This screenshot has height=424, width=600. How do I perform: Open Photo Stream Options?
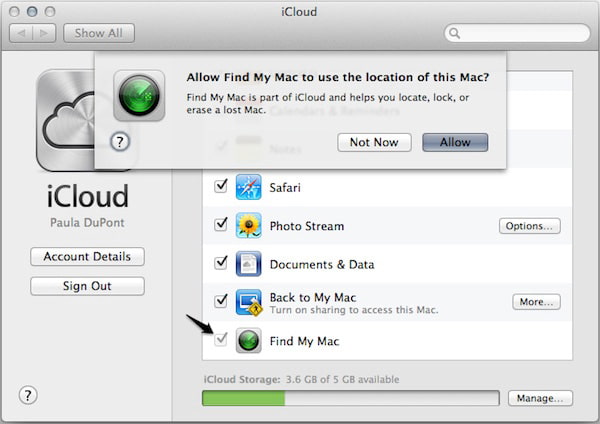click(529, 226)
